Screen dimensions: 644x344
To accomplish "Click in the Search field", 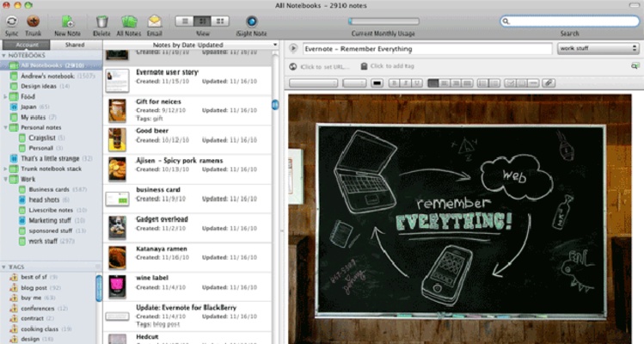I will [570, 21].
